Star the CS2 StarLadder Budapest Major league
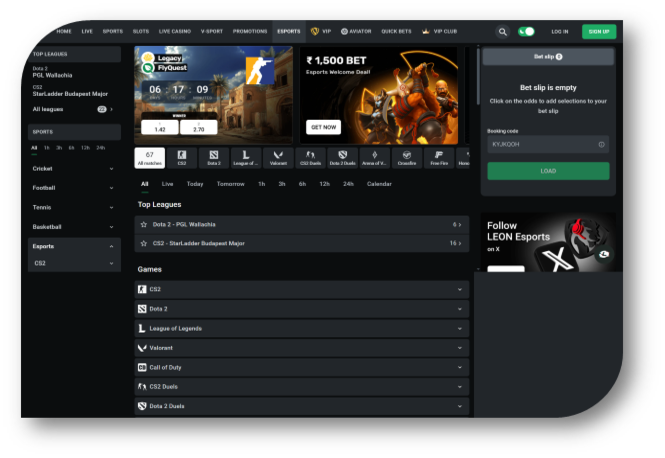Screen dimensions: 665x458 144,243
